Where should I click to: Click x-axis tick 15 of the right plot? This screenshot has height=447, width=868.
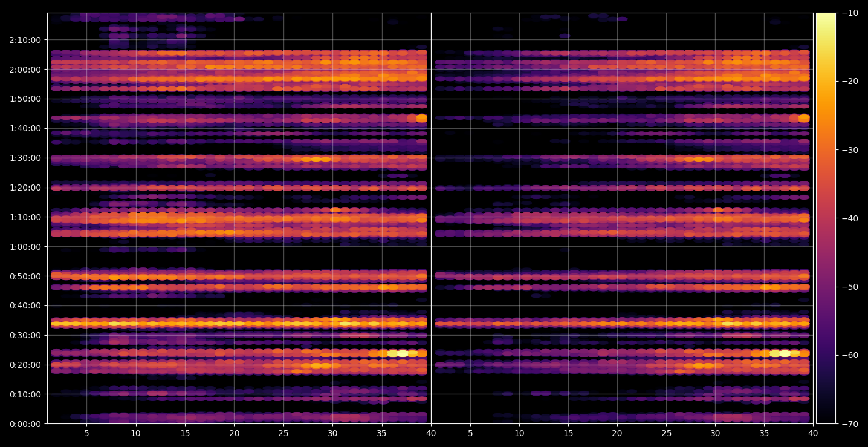[x=568, y=433]
